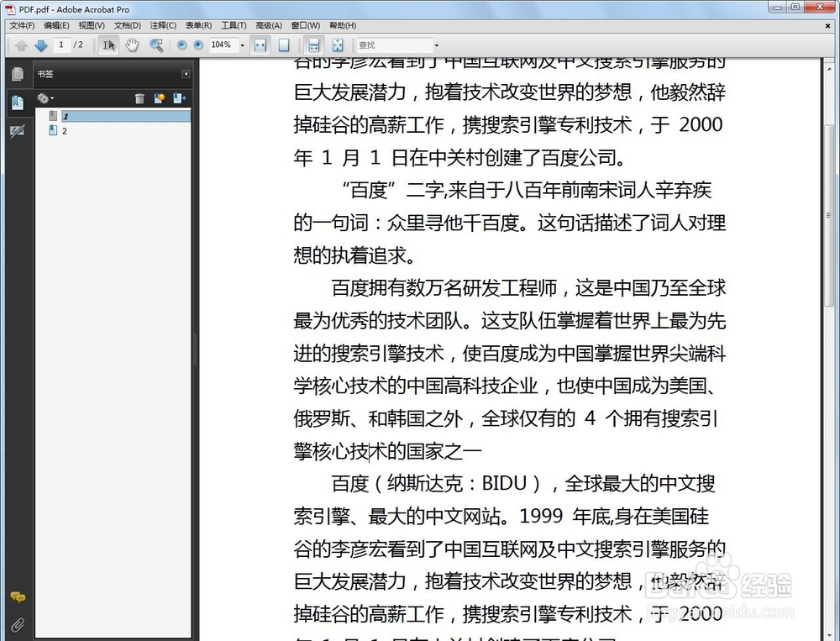Open the 窗口(W) menu
Screen dimensions: 840x641
tap(306, 26)
